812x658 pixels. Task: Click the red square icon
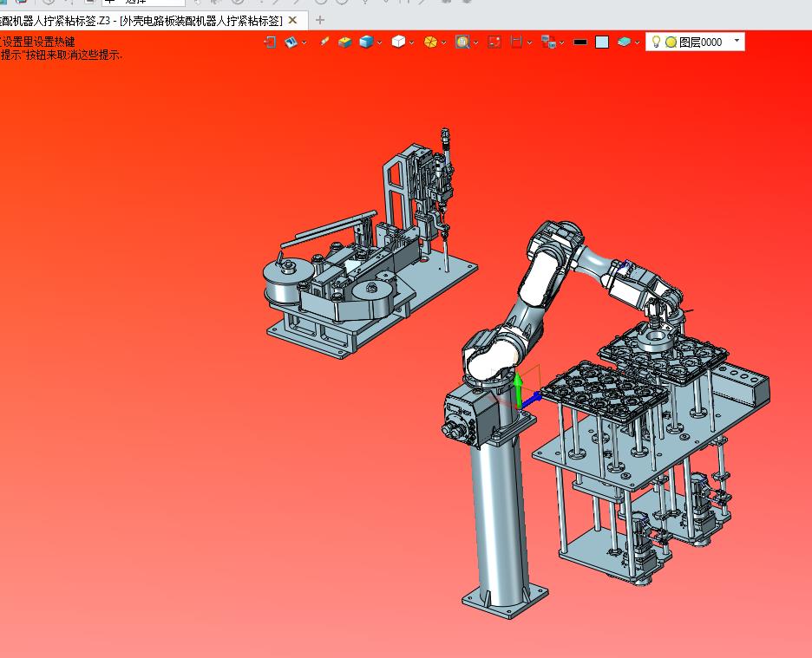(494, 42)
